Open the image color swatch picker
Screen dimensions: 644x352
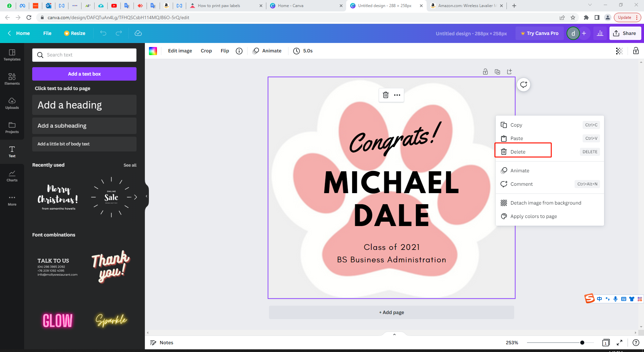click(153, 51)
